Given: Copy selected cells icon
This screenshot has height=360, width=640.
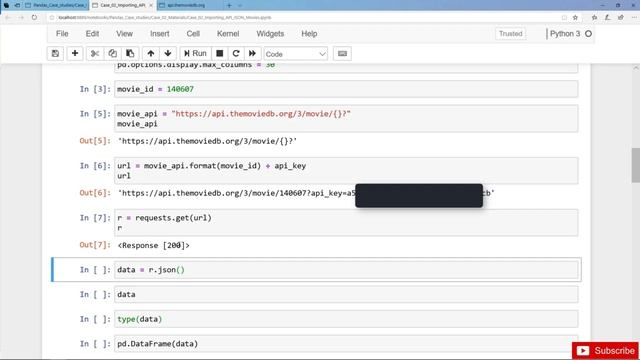Looking at the screenshot, I should point(112,53).
